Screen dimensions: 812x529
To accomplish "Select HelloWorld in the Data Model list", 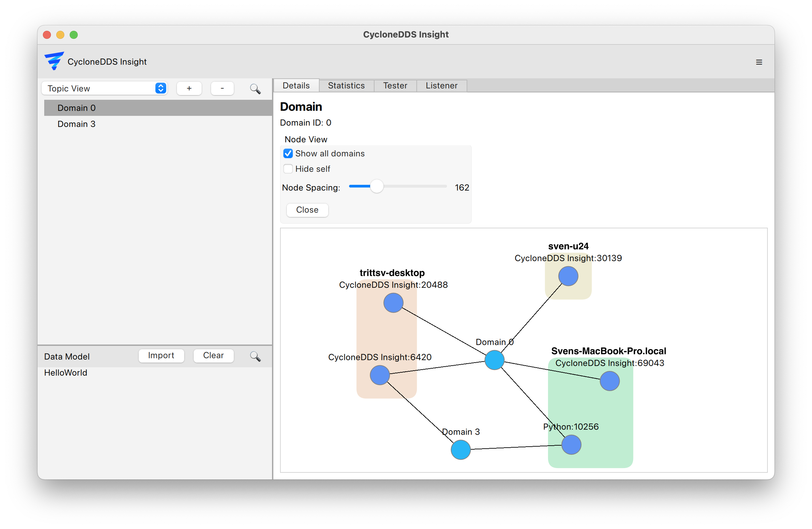I will pyautogui.click(x=66, y=372).
